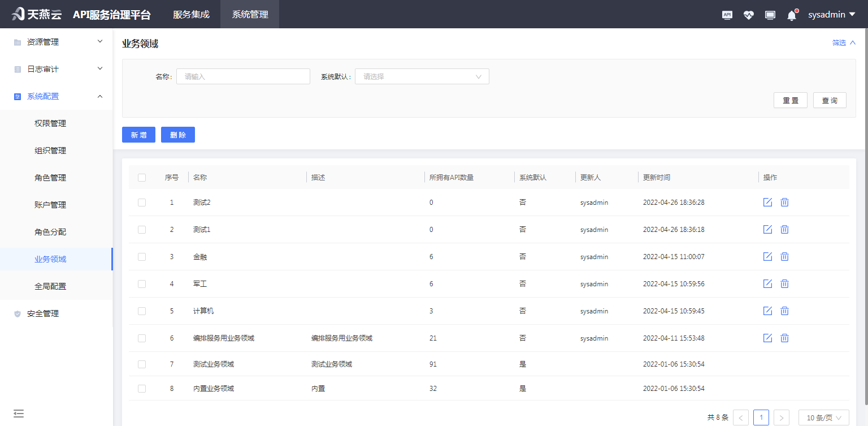Viewport: 868px width, 426px height.
Task: Click the health monitoring heart icon
Action: (x=749, y=15)
